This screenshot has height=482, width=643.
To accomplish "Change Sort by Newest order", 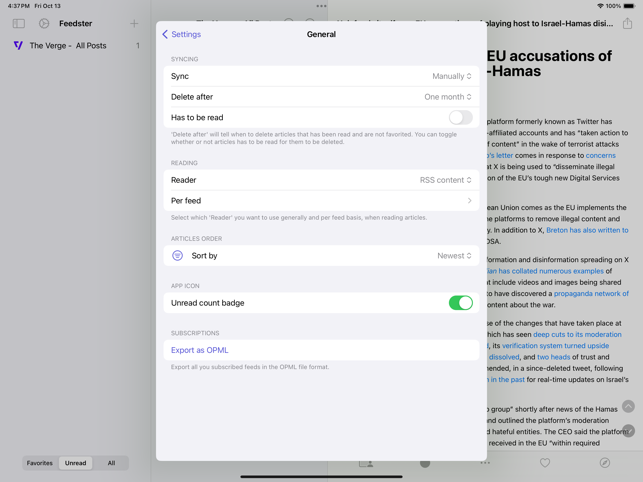I will 454,256.
